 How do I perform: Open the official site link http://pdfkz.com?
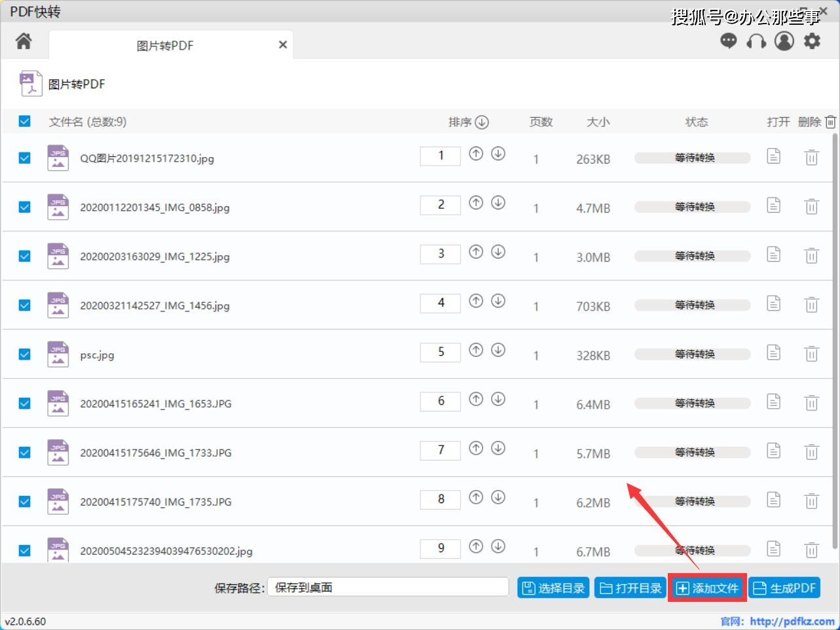[x=792, y=621]
